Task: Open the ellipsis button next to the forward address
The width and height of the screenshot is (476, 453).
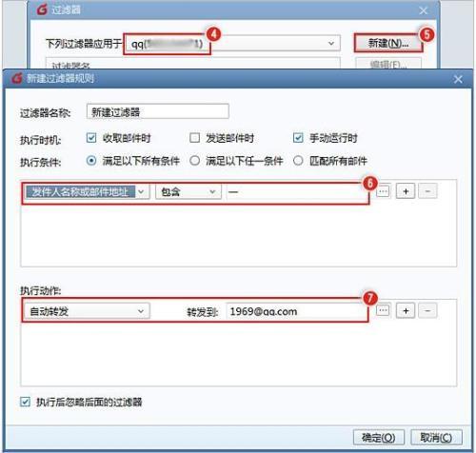Action: coord(383,310)
